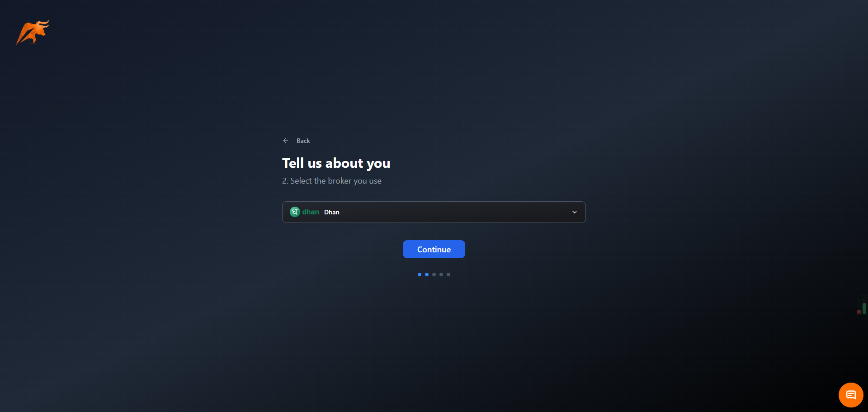Expand the broker dropdown via its chevron
This screenshot has width=868, height=412.
(574, 212)
